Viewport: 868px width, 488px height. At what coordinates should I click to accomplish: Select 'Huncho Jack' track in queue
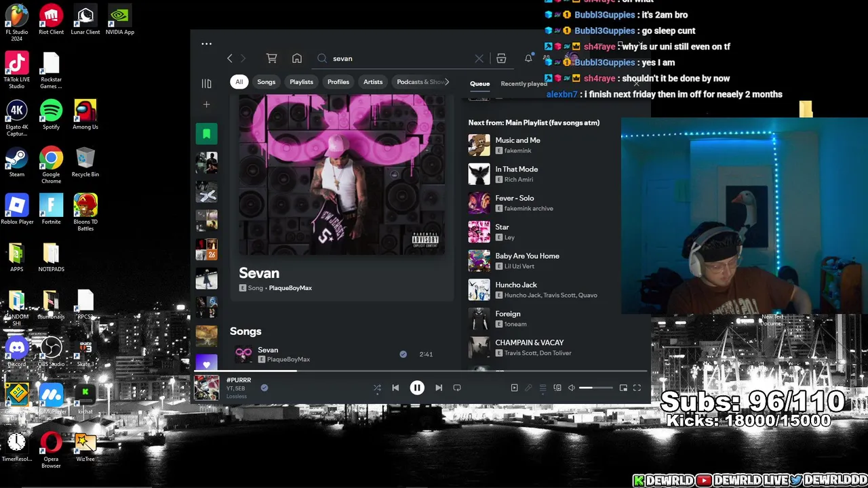[x=515, y=285]
